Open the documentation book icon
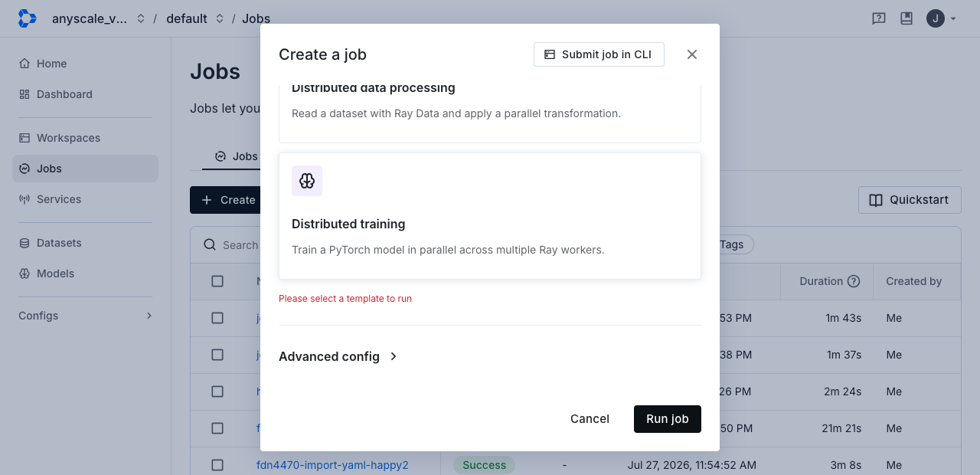The image size is (980, 475). (906, 18)
